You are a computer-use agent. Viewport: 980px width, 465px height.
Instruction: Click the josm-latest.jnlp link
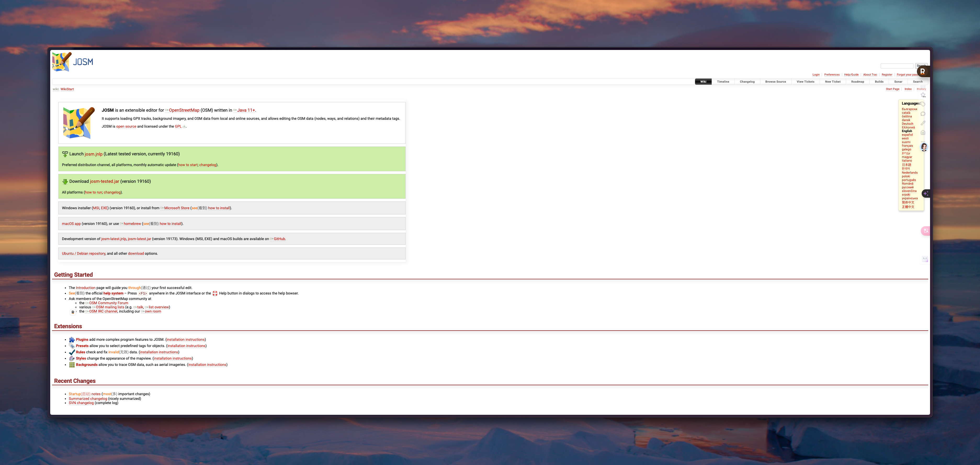click(x=113, y=239)
